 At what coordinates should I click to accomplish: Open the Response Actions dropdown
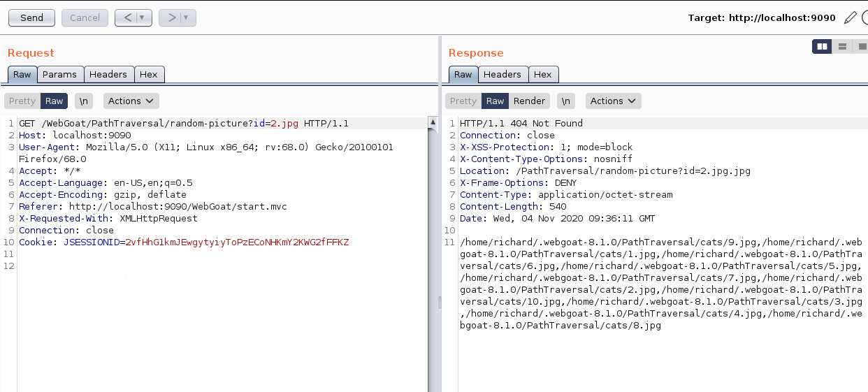613,101
